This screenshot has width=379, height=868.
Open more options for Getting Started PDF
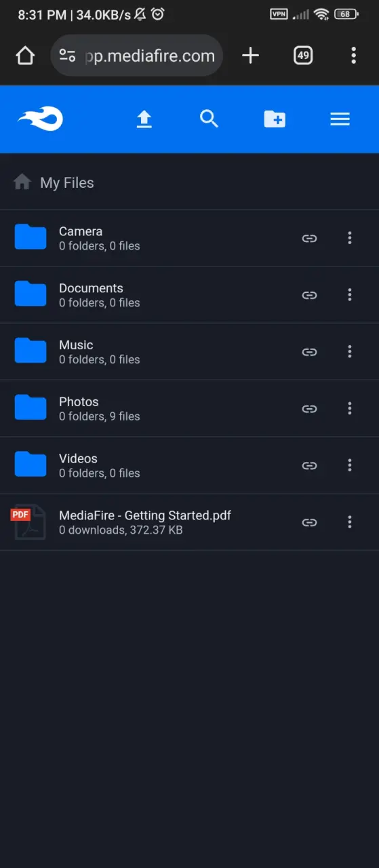tap(350, 522)
